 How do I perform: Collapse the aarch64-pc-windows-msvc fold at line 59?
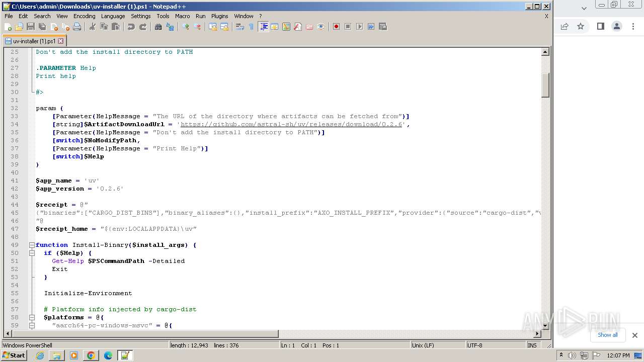click(32, 325)
